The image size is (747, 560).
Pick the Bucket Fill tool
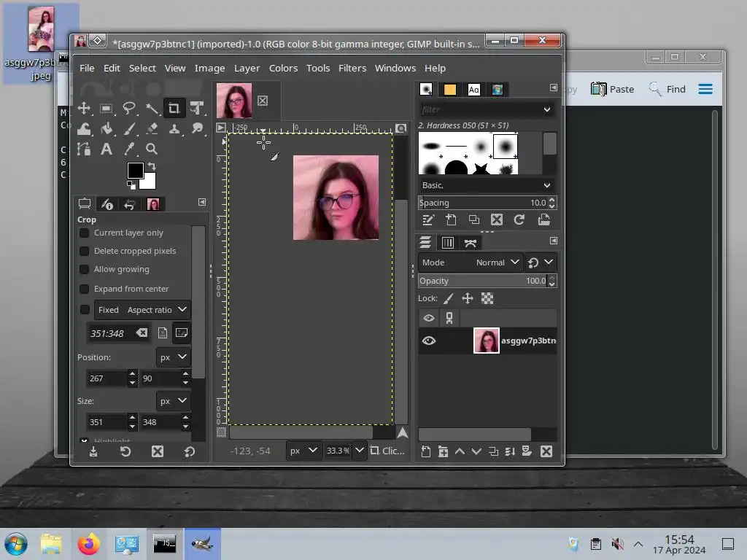(107, 129)
